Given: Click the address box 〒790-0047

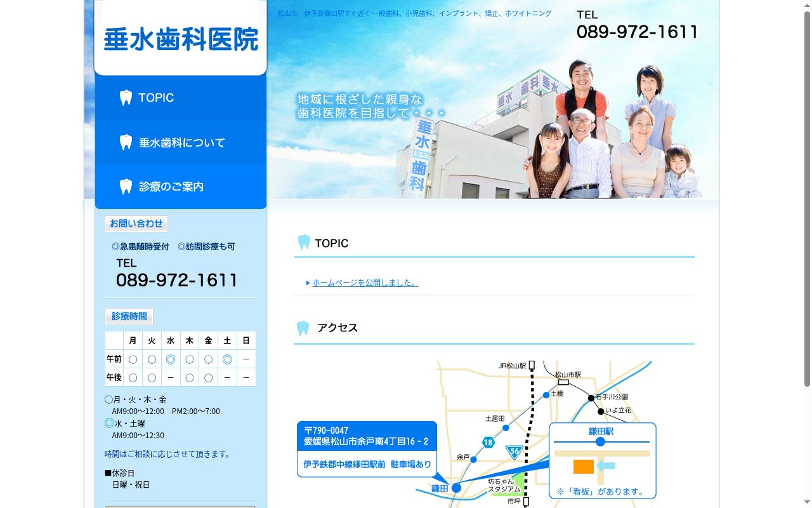Looking at the screenshot, I should point(367,436).
